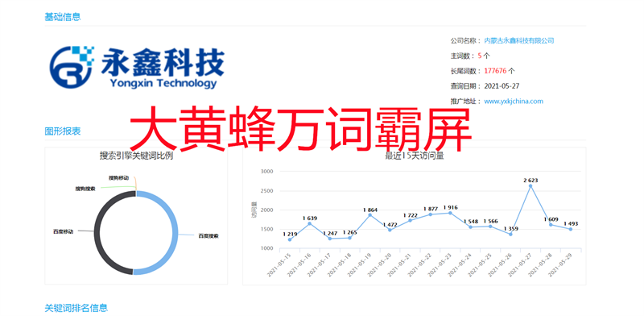The image size is (644, 316).
Task: Select the 关键词排名信息 section heading
Action: pyautogui.click(x=76, y=307)
